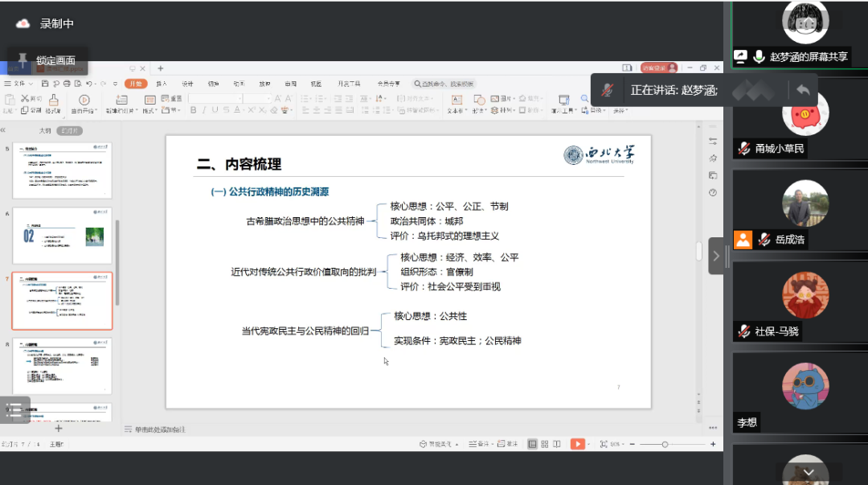
Task: Switch to normal view in status bar
Action: (532, 444)
